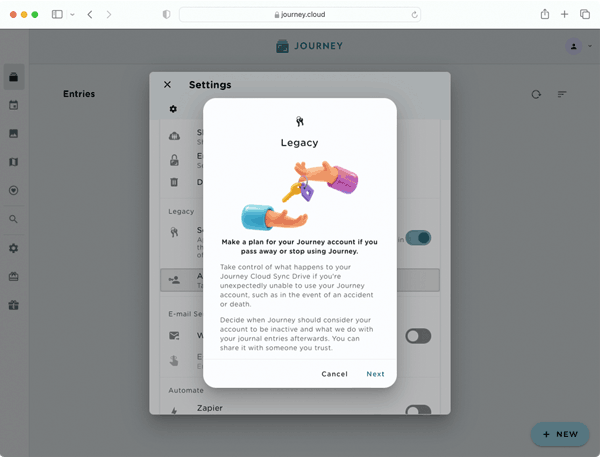This screenshot has width=600, height=457.
Task: Open the media gallery sidebar icon
Action: [14, 134]
